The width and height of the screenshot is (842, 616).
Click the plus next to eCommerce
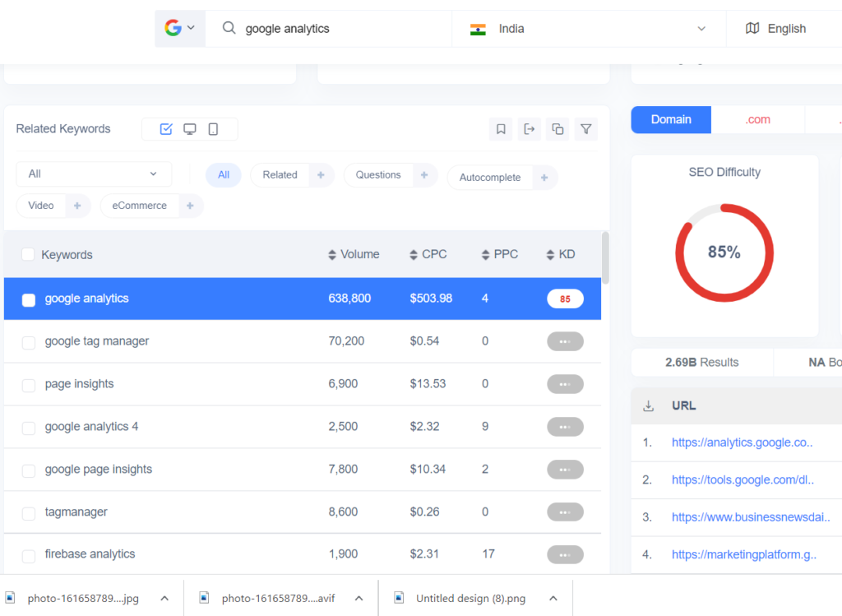(190, 206)
